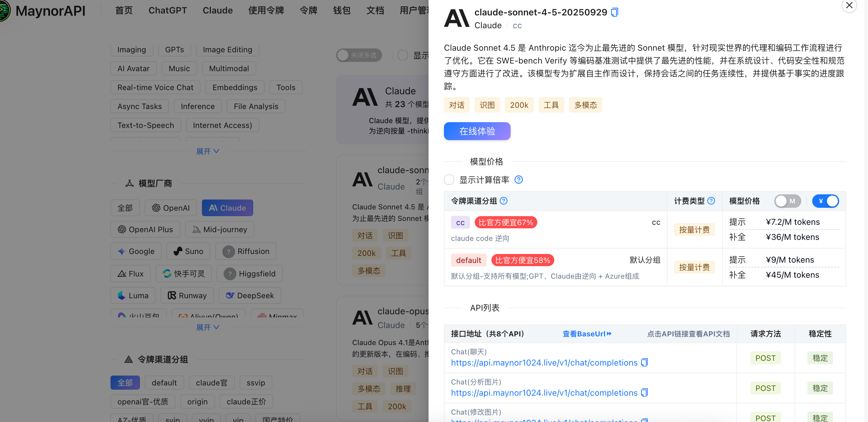Click help icon beside 显示计算倍率
This screenshot has width=868, height=422.
coord(519,180)
